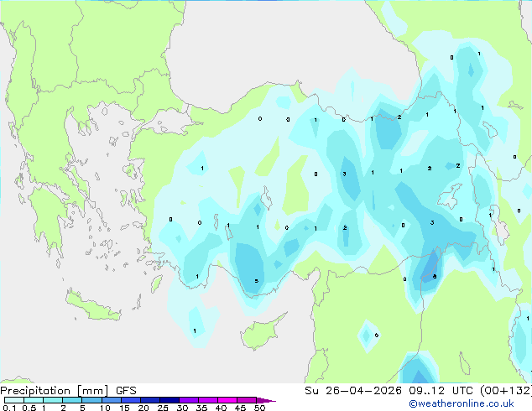Screen dimensions: 532x411
Task: Click the "(00+132)" forecast offset text
Action: 506,391
